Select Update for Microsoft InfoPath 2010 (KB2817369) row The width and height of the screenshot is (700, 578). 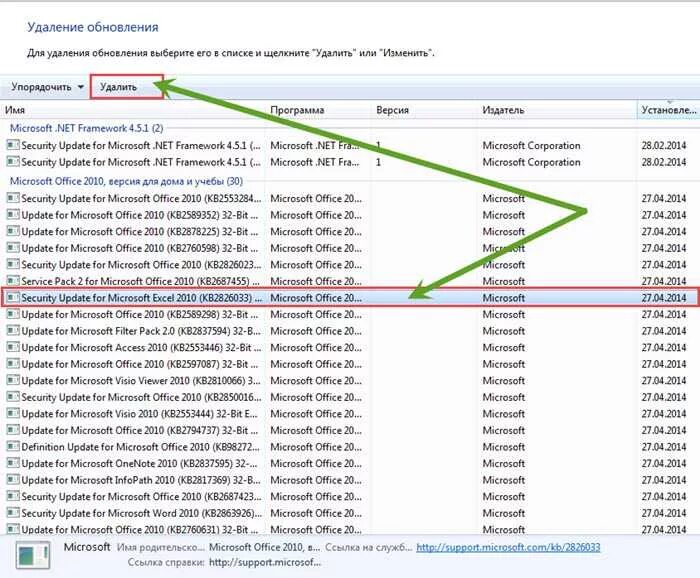350,480
